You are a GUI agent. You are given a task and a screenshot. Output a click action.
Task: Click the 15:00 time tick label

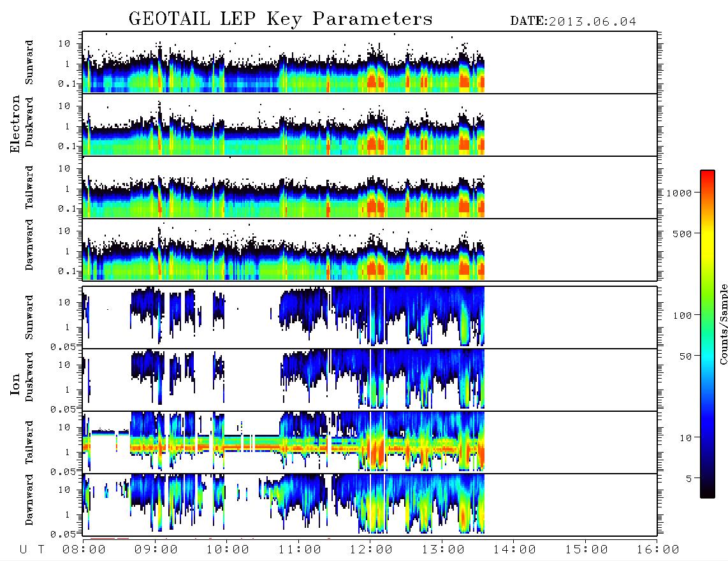tap(586, 550)
